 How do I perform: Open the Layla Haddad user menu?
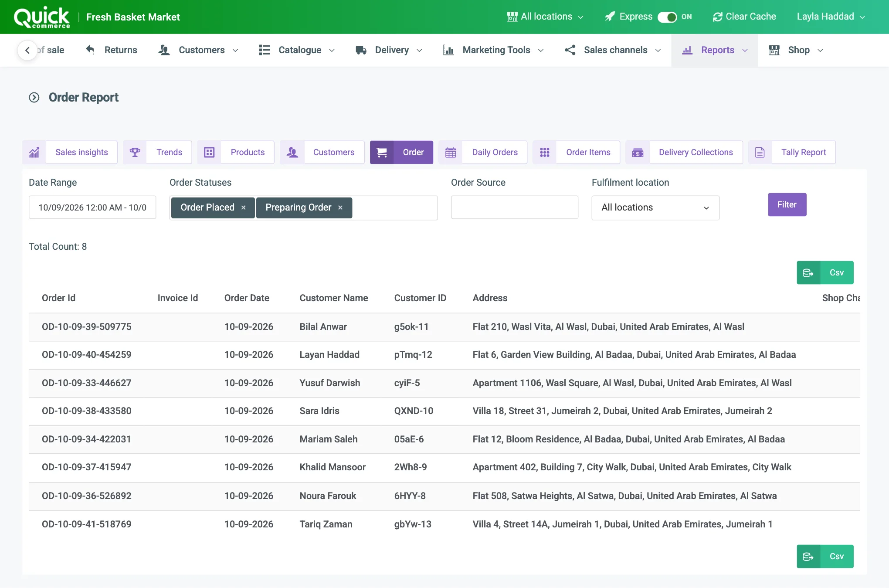(831, 17)
